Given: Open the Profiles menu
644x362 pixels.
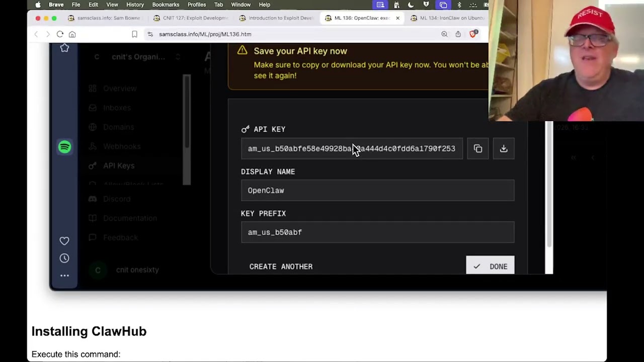Looking at the screenshot, I should (x=197, y=5).
